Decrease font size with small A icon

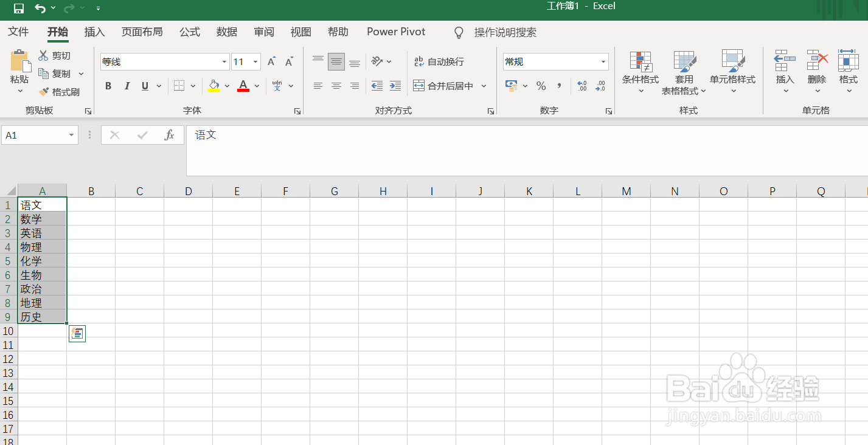pos(290,61)
